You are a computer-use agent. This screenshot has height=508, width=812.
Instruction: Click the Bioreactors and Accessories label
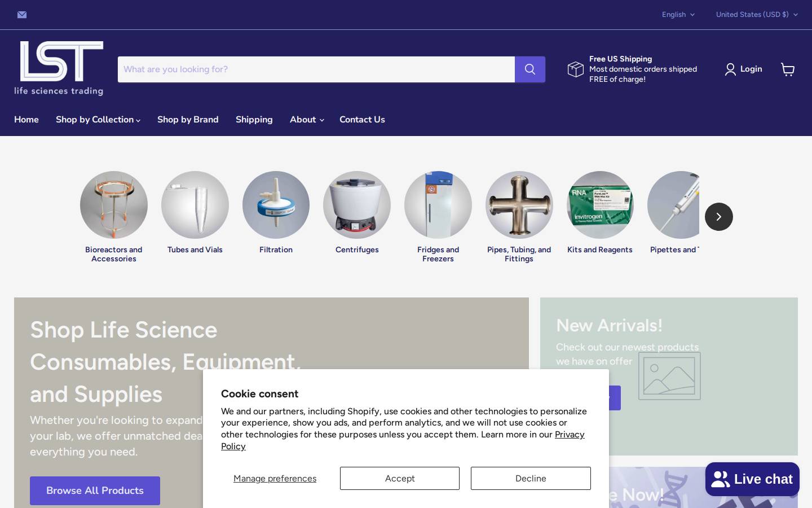point(114,254)
